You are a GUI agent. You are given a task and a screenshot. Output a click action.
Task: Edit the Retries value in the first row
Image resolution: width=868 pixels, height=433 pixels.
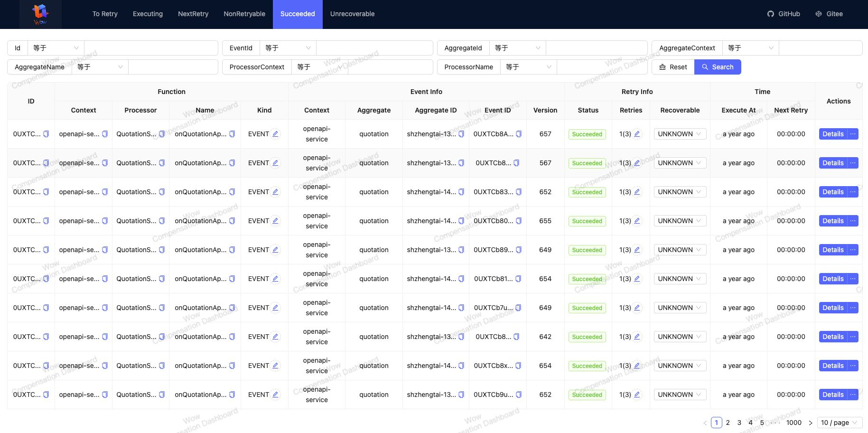pyautogui.click(x=637, y=134)
